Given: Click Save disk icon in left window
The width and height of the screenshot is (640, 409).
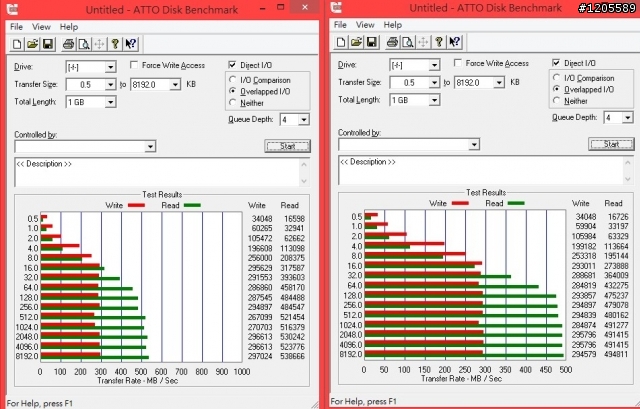Looking at the screenshot, I should point(48,44).
